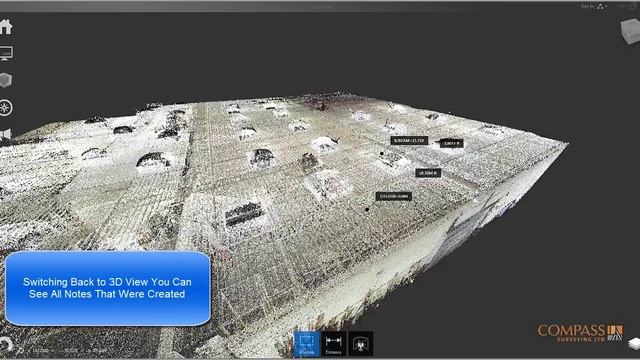Select the T/FLOOR note label

pyautogui.click(x=393, y=196)
